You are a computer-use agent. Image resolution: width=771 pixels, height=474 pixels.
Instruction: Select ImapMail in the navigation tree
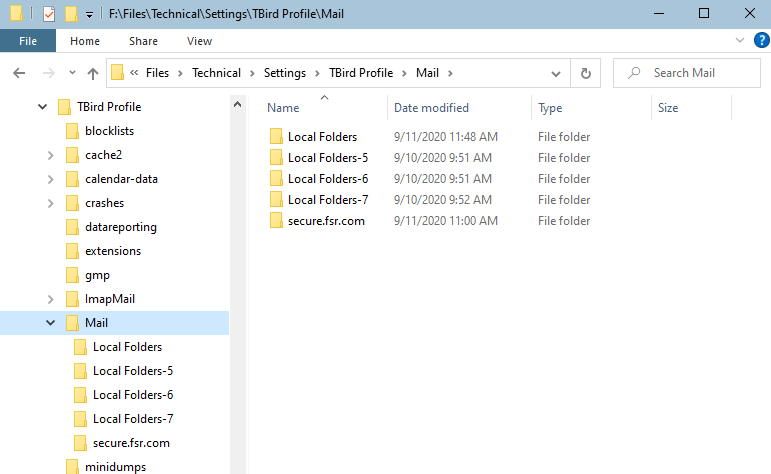[110, 299]
